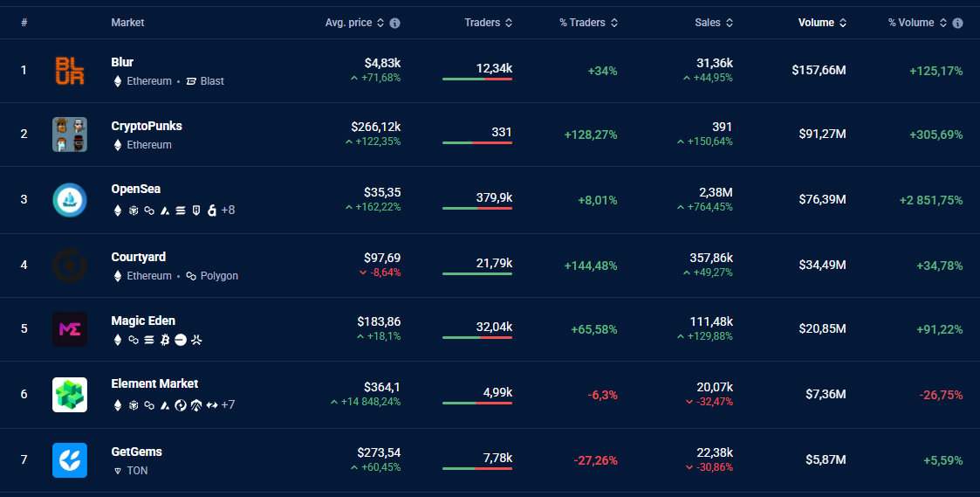980x497 pixels.
Task: Click the Blur traders buy-sell ratio bar
Action: (x=476, y=79)
